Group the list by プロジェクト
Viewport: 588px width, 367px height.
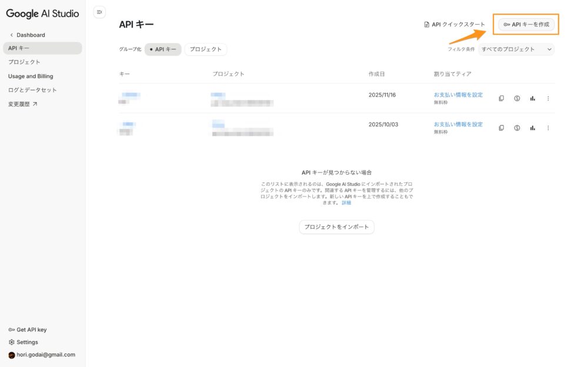point(206,49)
